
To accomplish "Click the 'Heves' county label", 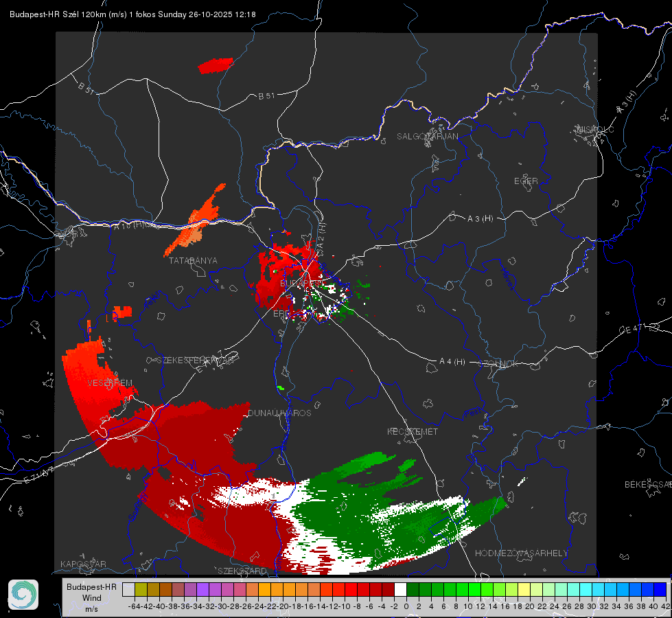I will [x=508, y=279].
